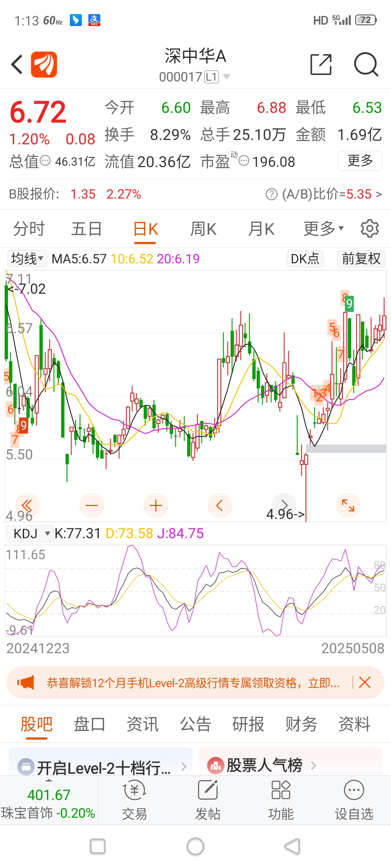391x868 pixels.
Task: Dismiss the Level-2 promotion banner
Action: [x=365, y=682]
